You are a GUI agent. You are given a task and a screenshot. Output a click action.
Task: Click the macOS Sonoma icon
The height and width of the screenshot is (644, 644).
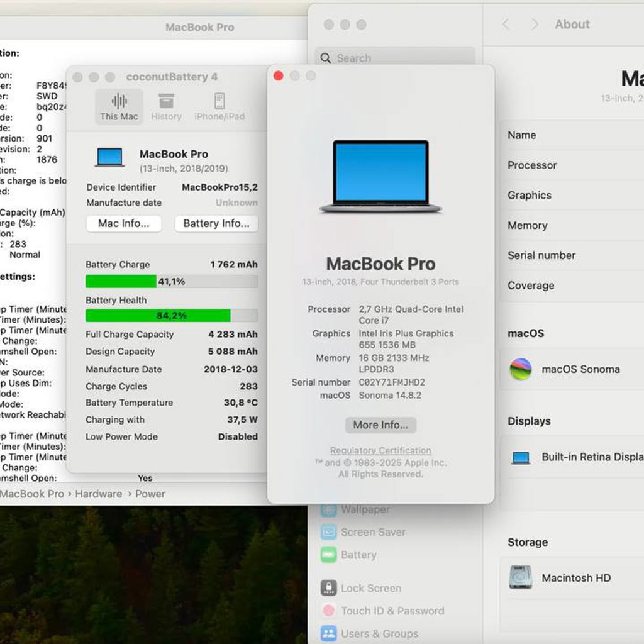click(521, 369)
